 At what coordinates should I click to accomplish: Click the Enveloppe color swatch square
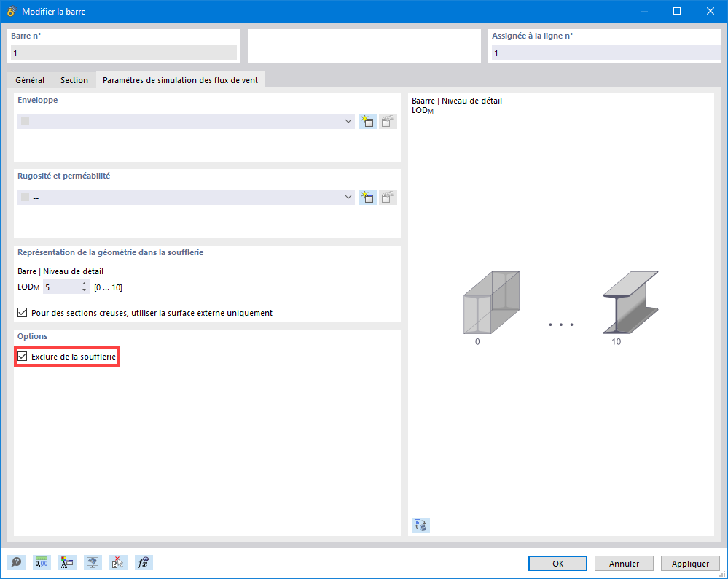(25, 121)
